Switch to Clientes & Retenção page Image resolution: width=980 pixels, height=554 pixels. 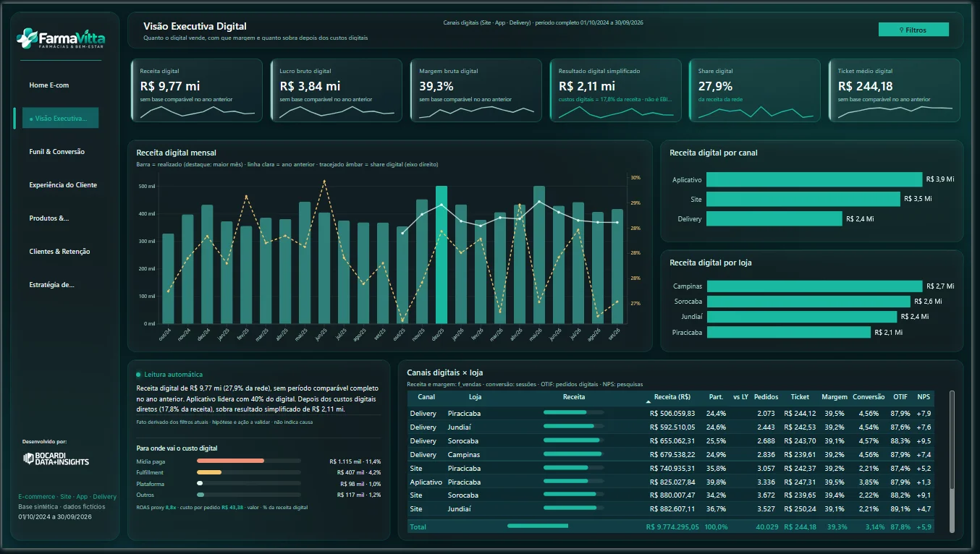[60, 252]
